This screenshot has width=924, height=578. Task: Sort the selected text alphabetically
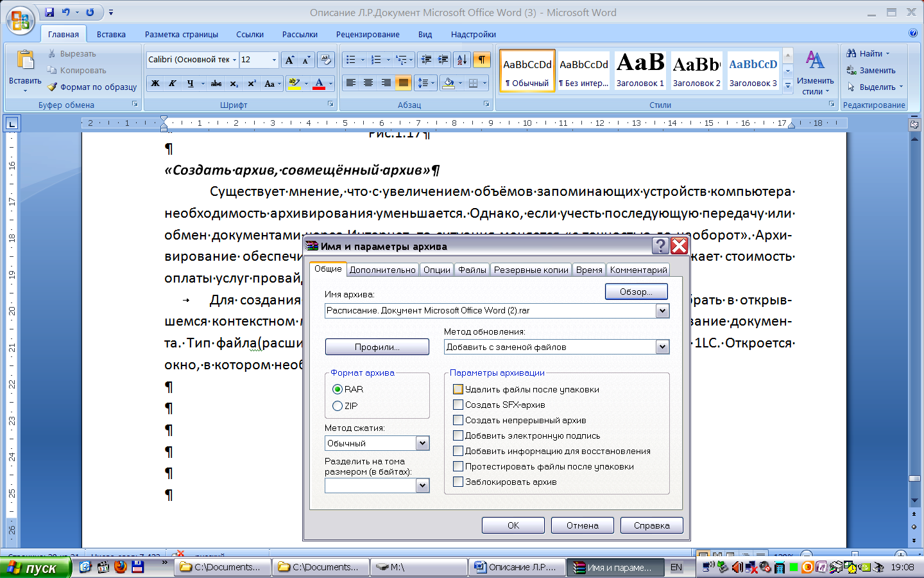point(462,60)
